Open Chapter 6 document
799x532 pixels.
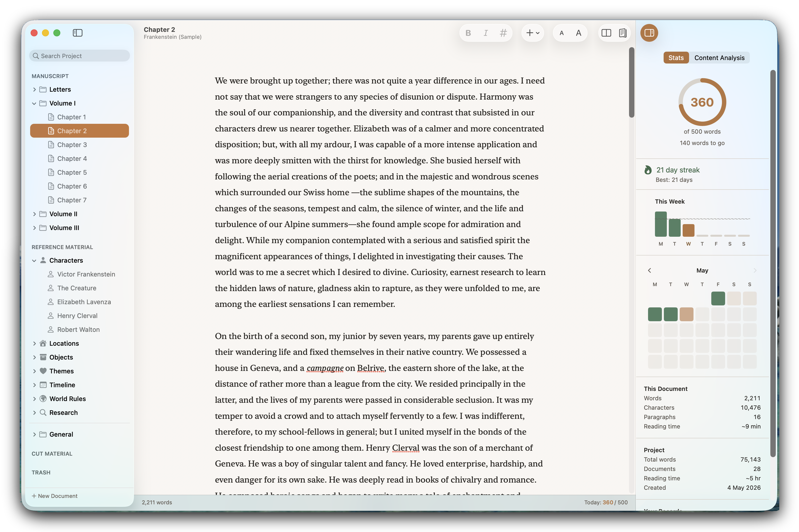point(80,186)
